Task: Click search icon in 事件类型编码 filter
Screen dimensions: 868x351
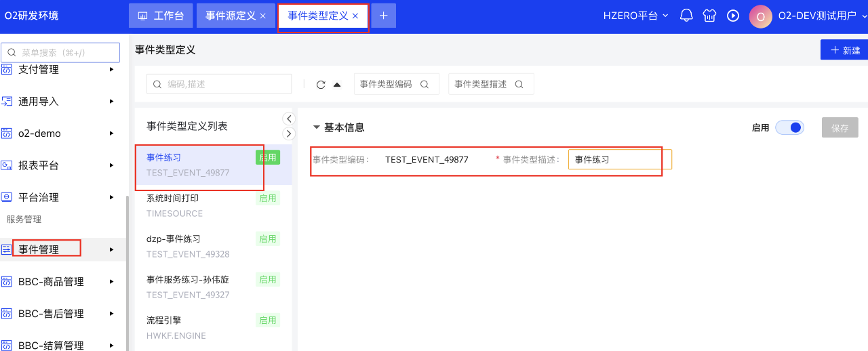Action: 425,85
